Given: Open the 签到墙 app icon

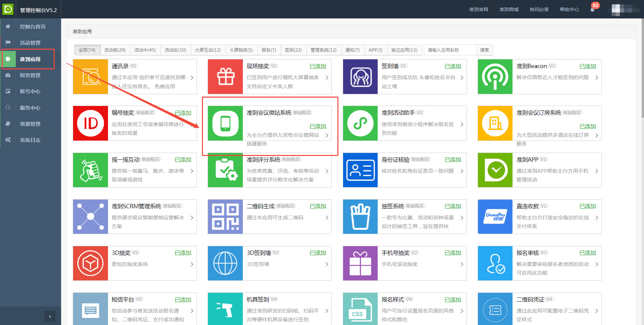Looking at the screenshot, I should (360, 77).
